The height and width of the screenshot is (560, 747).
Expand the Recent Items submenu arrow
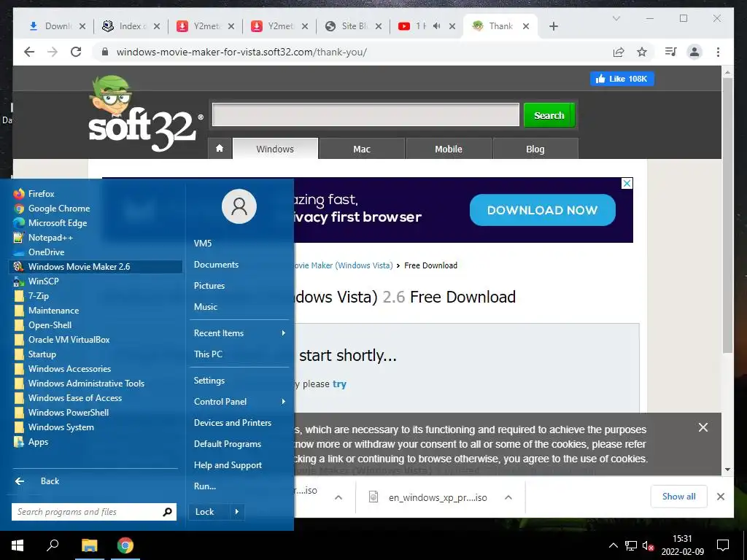tap(284, 333)
